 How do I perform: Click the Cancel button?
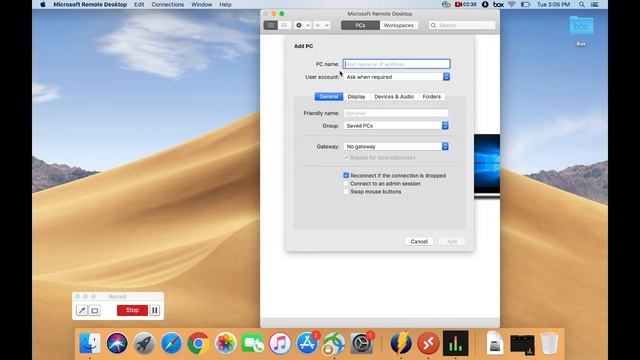[419, 242]
